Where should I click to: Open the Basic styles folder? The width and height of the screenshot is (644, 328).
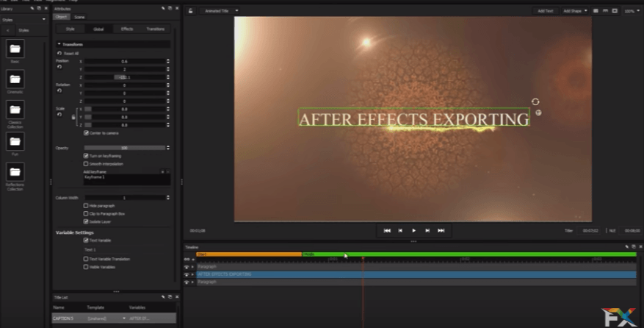coord(15,49)
